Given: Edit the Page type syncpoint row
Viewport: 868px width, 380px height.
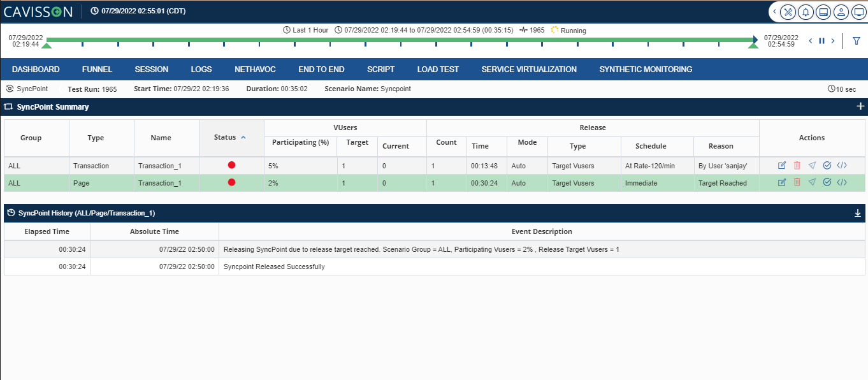Looking at the screenshot, I should coord(782,182).
